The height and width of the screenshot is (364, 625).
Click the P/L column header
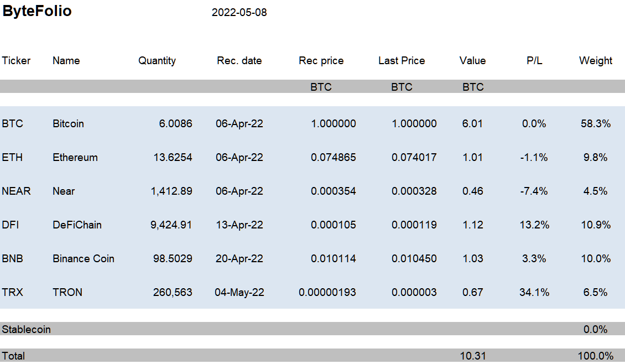(x=534, y=61)
